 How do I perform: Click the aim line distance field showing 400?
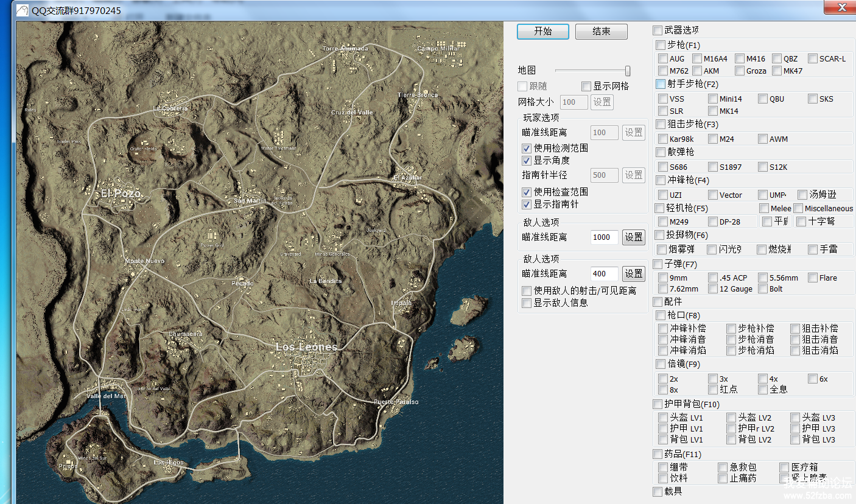[x=605, y=274]
